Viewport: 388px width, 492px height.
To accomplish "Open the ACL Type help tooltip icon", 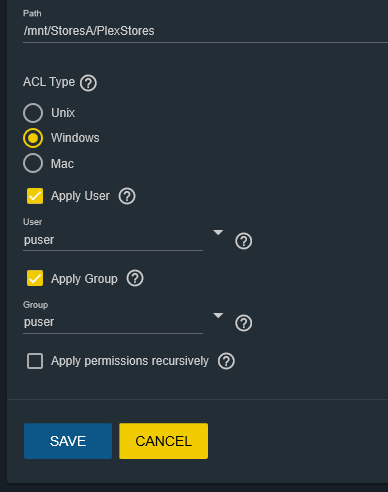I will [88, 83].
